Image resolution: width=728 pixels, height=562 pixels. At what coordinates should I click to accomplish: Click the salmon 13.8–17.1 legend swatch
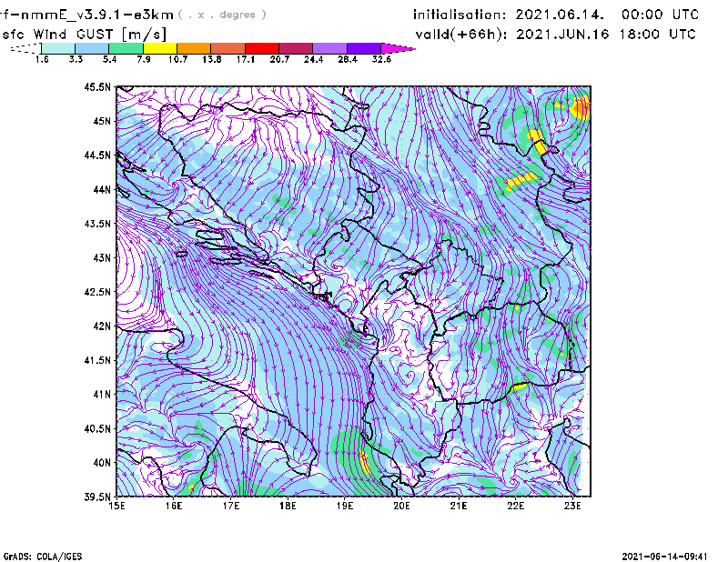(228, 48)
